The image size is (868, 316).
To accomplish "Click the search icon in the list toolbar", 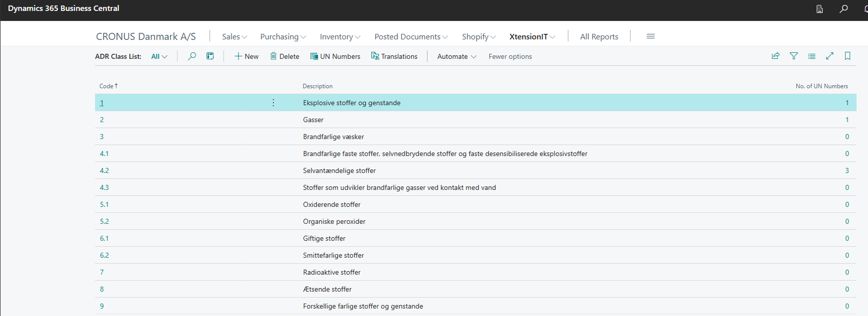I will click(192, 56).
